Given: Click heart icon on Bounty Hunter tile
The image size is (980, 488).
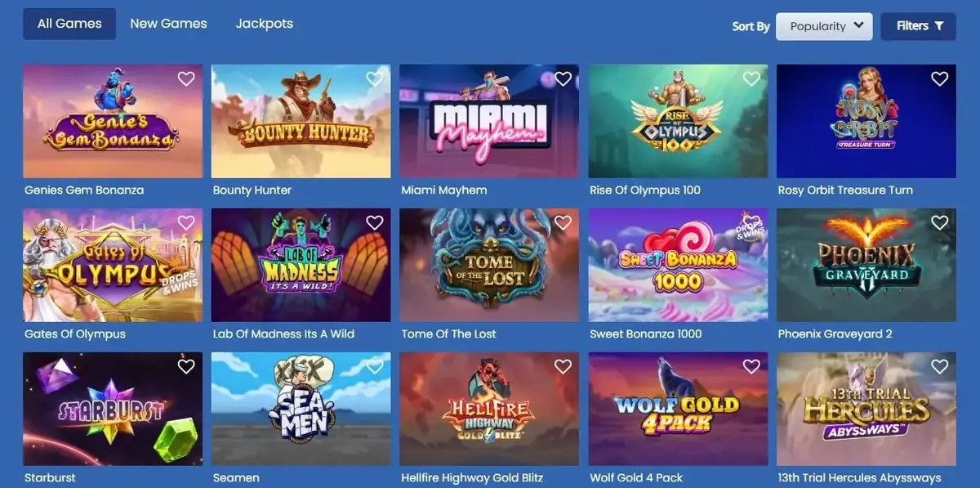Looking at the screenshot, I should point(375,78).
